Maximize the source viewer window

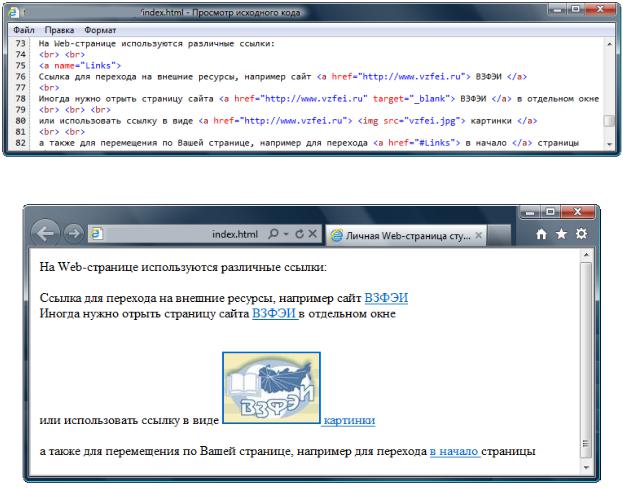(575, 9)
